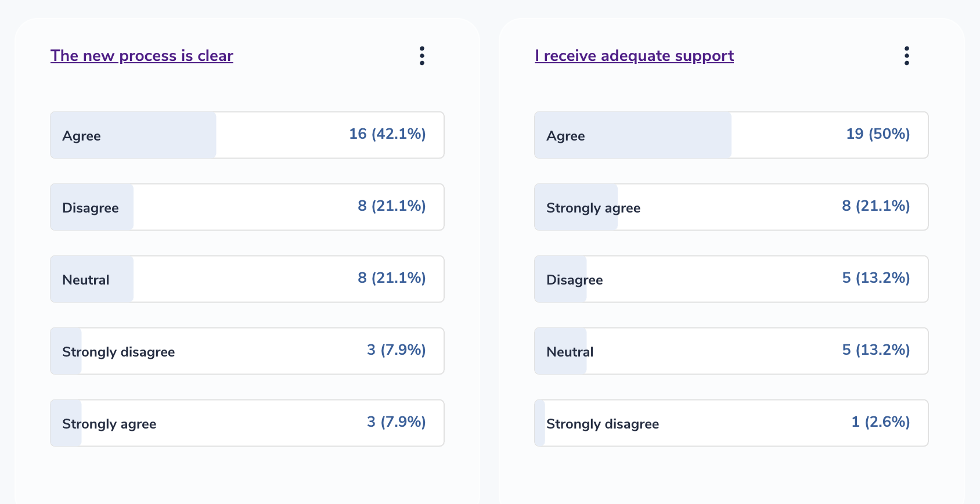Open 'The new process is clear' question link

[142, 56]
